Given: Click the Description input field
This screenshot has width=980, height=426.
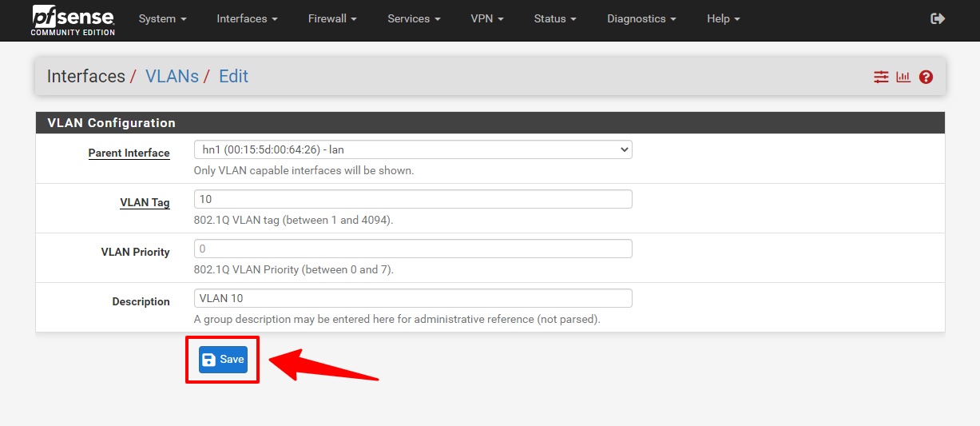Looking at the screenshot, I should coord(413,298).
